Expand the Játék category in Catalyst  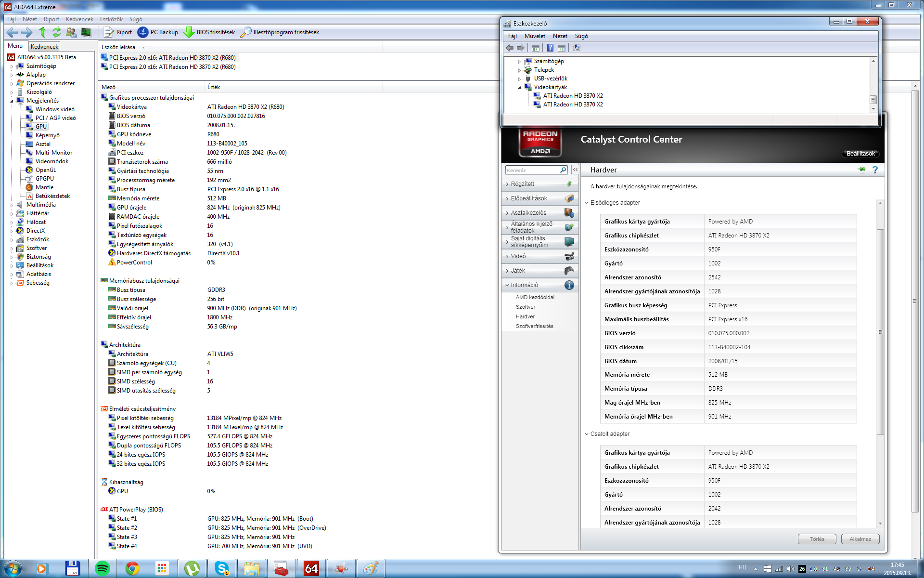point(518,271)
